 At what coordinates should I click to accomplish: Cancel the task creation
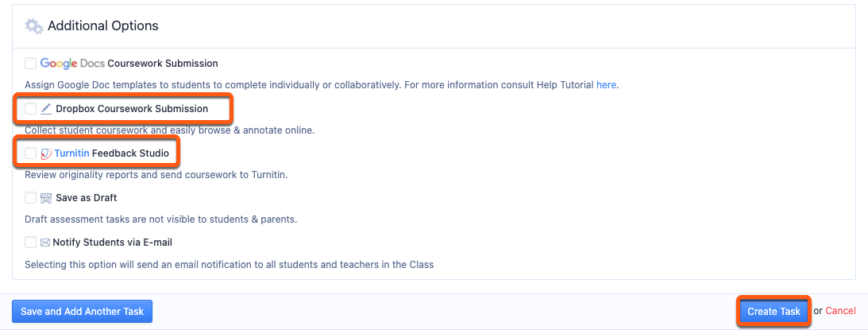click(x=840, y=311)
